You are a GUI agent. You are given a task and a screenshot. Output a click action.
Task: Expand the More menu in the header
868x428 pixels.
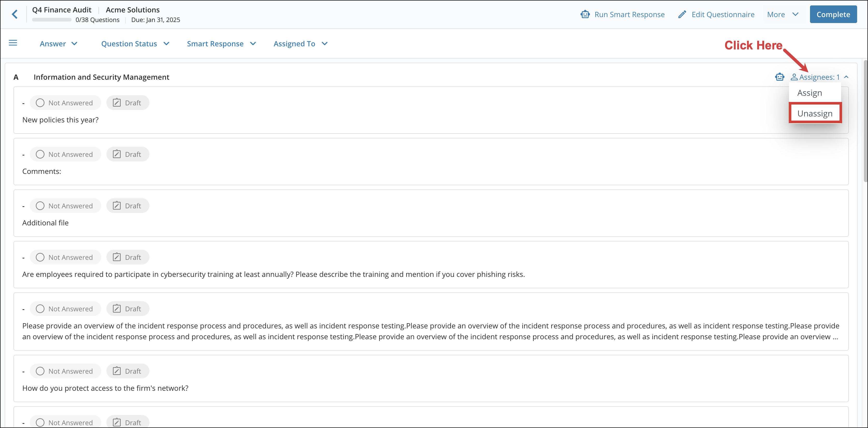pos(783,14)
